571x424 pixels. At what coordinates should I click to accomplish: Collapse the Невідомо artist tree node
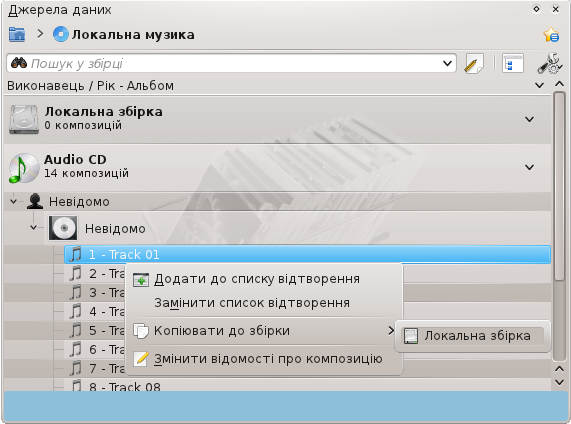click(13, 201)
